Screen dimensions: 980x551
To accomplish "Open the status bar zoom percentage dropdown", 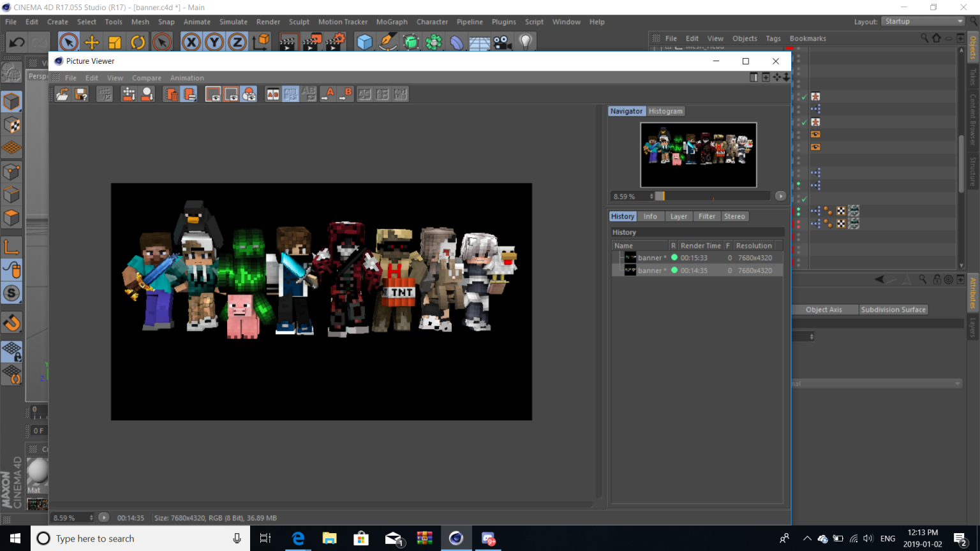I will coord(91,518).
